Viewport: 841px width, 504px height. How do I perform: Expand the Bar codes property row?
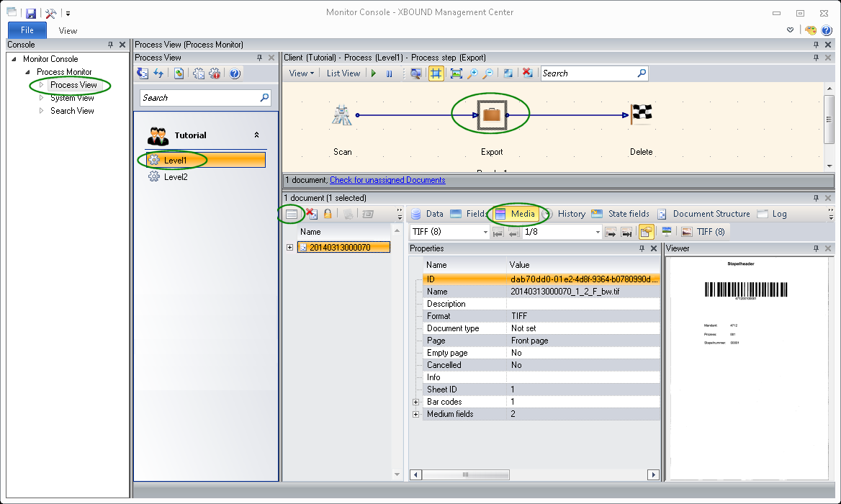click(x=415, y=402)
